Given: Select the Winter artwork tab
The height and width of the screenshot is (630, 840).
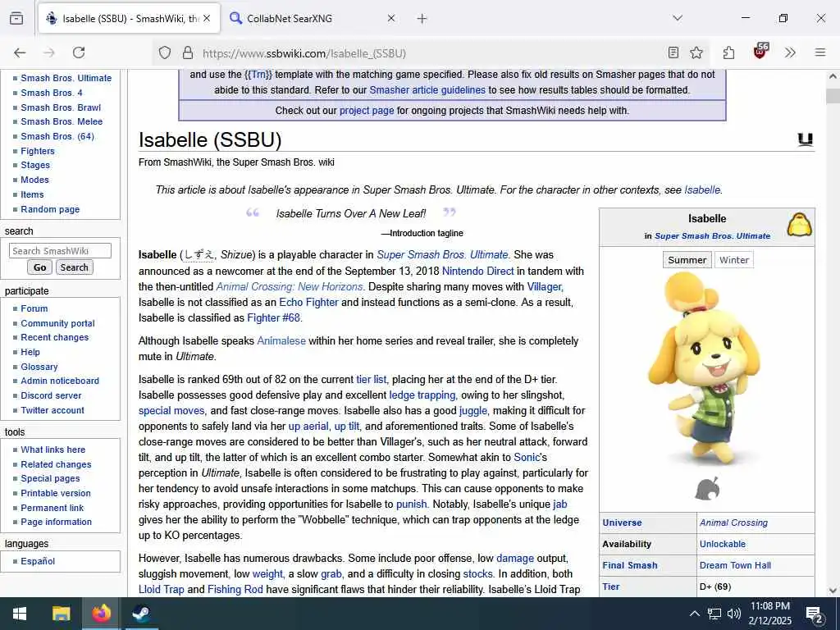Looking at the screenshot, I should tap(734, 260).
